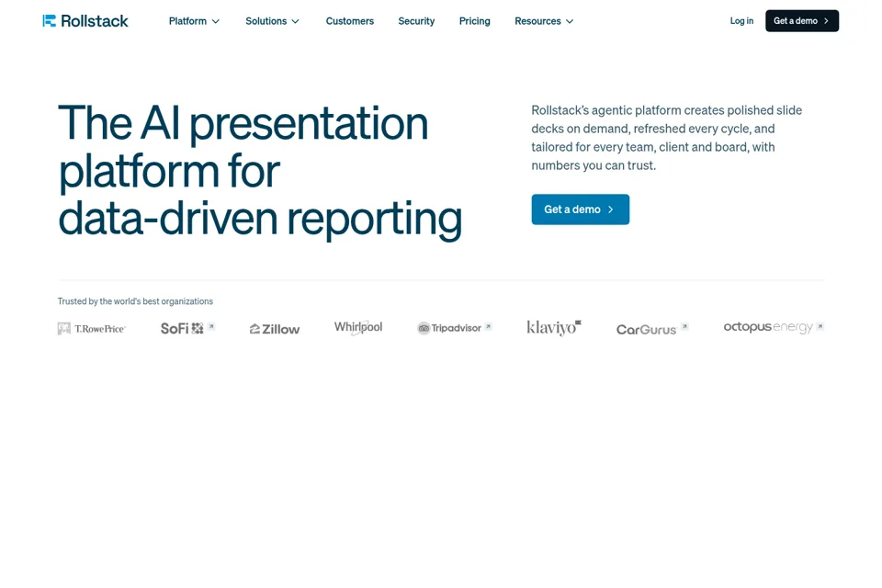Click the Klaviyo logo
Screen dimensions: 882x588
click(554, 327)
